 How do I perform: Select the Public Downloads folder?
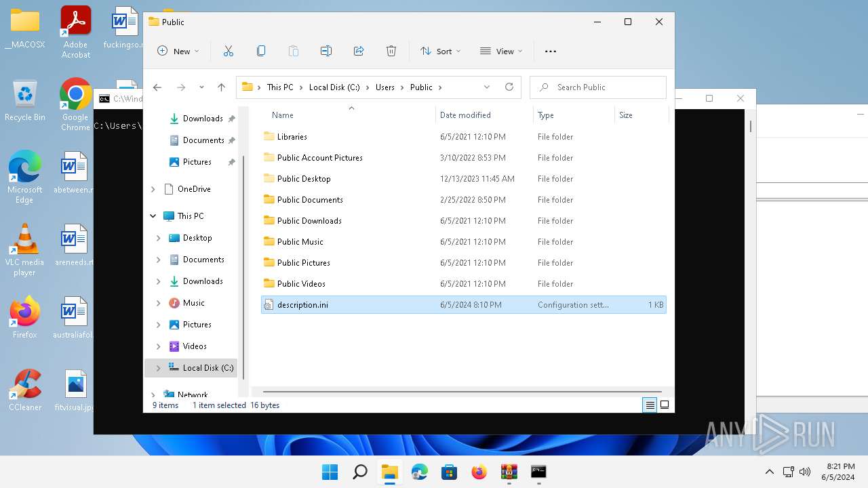click(x=464, y=221)
